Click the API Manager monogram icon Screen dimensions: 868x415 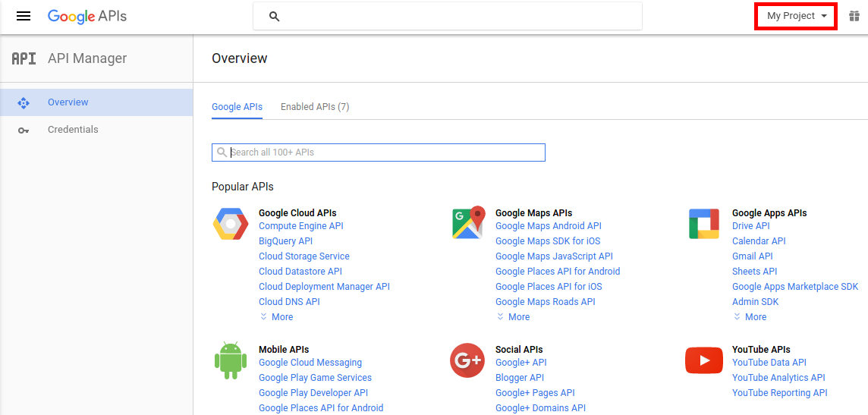click(24, 58)
